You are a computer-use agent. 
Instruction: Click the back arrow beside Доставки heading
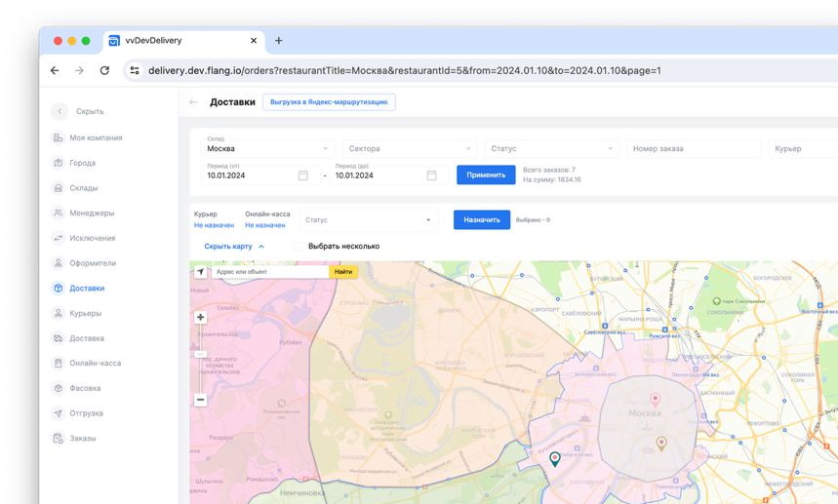coord(193,102)
